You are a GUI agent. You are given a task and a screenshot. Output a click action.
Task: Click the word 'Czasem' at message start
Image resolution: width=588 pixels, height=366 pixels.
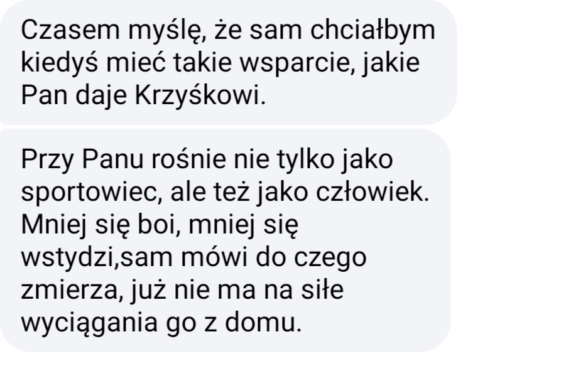click(x=70, y=30)
